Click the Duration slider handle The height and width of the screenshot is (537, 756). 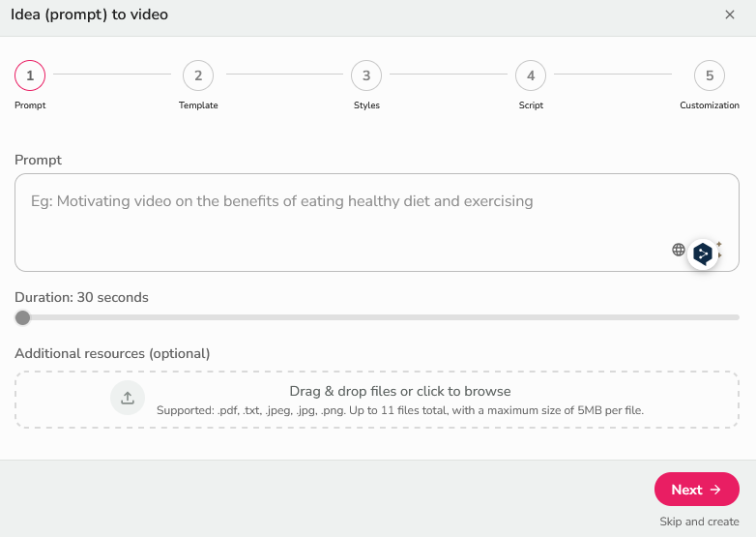22,317
